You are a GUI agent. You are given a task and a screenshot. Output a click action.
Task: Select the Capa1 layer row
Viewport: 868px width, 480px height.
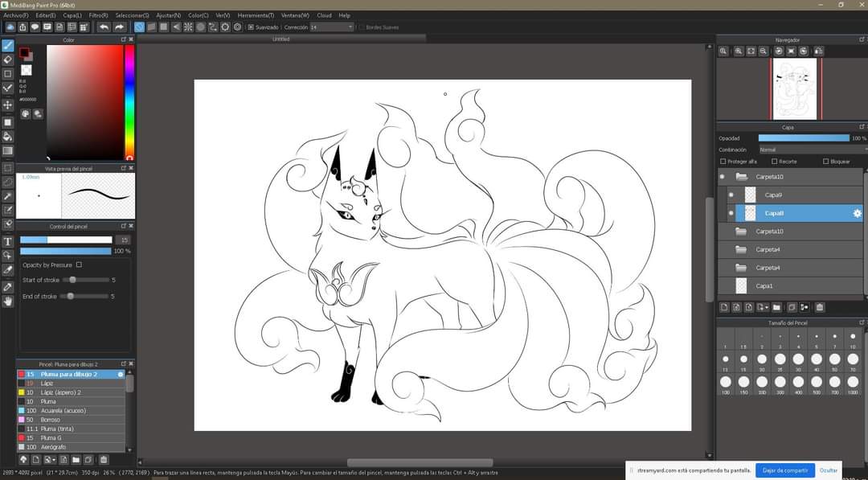pyautogui.click(x=790, y=285)
